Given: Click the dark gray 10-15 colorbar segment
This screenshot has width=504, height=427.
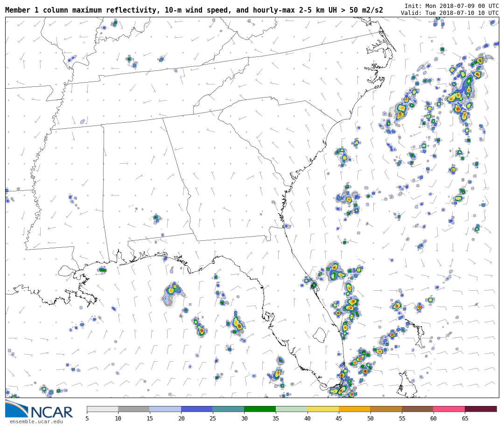Looking at the screenshot, I should [134, 409].
